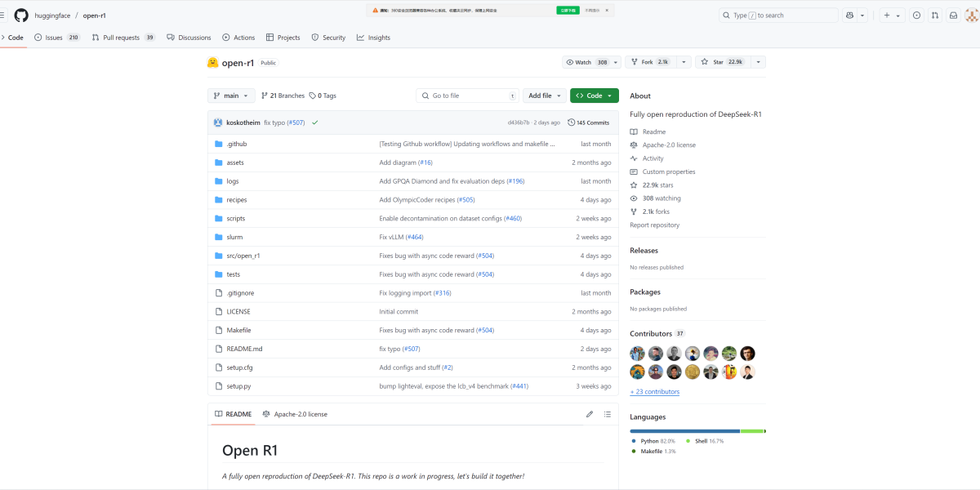Open the .gitignore file
Image resolution: width=980 pixels, height=490 pixels.
click(x=240, y=293)
